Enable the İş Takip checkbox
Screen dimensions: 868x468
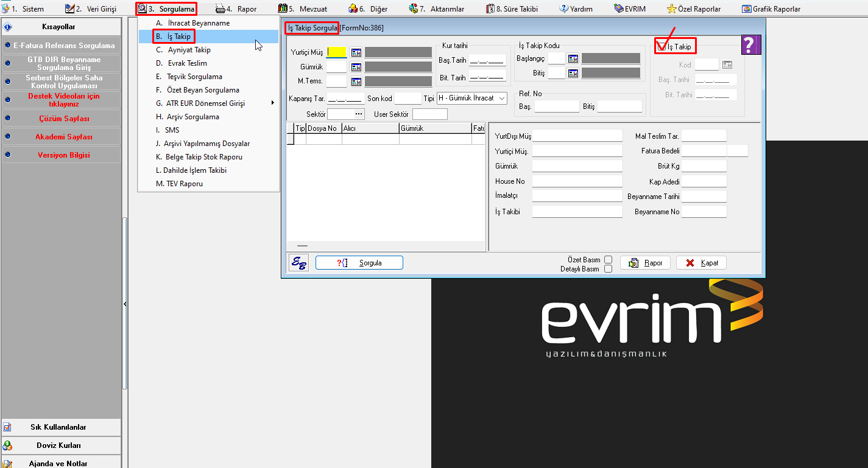click(661, 47)
